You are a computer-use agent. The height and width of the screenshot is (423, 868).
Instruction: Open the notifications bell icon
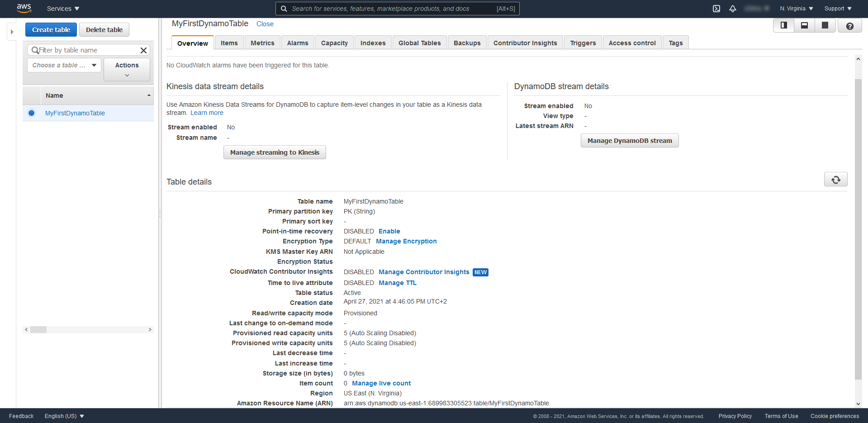coord(733,9)
